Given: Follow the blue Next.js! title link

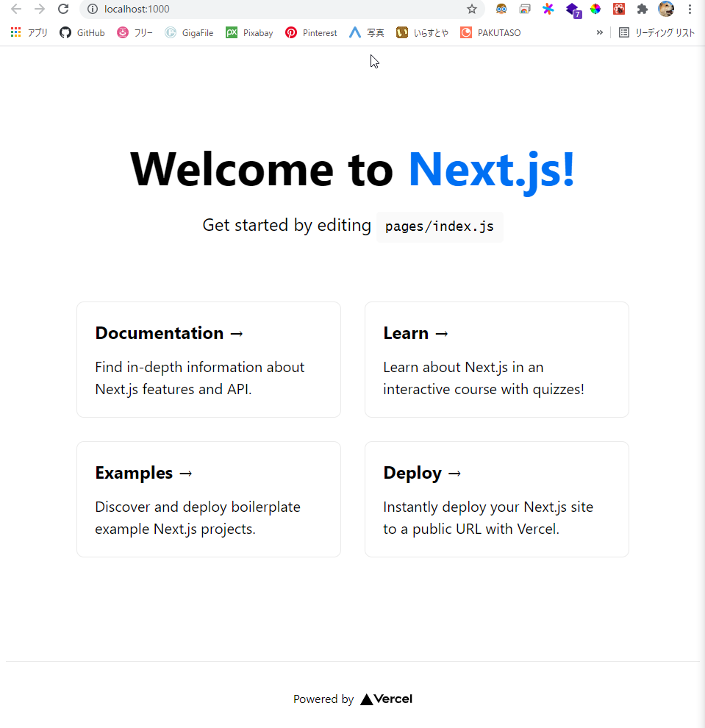Looking at the screenshot, I should tap(492, 170).
